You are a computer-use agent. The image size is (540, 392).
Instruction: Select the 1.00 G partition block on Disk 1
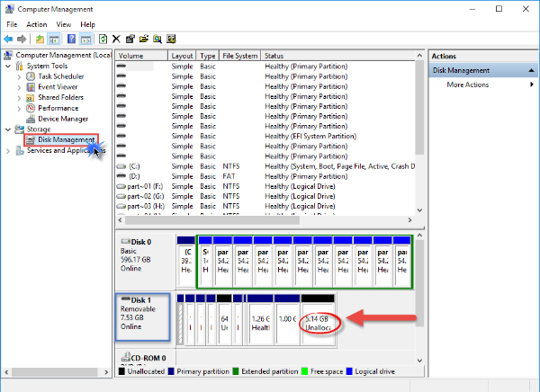[x=287, y=320]
